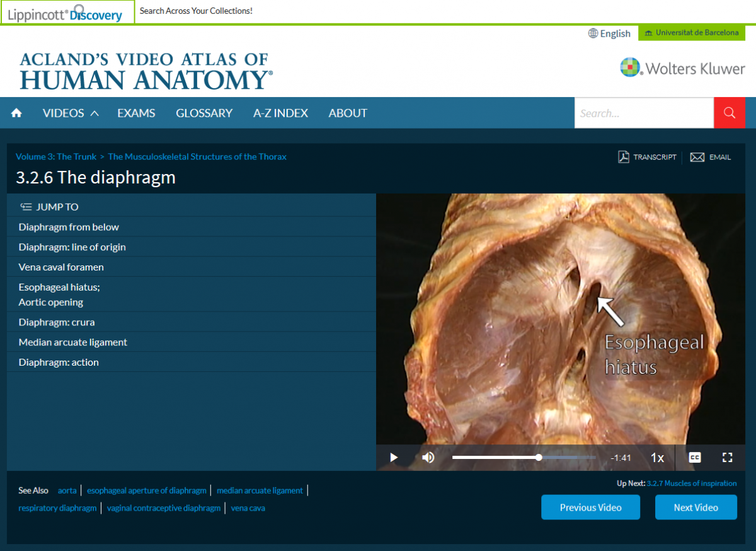The height and width of the screenshot is (551, 756).
Task: Change playback speed 1x
Action: pos(657,458)
